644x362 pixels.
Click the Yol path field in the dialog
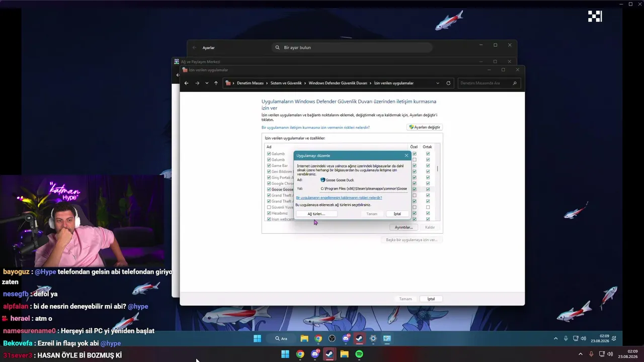[364, 189]
